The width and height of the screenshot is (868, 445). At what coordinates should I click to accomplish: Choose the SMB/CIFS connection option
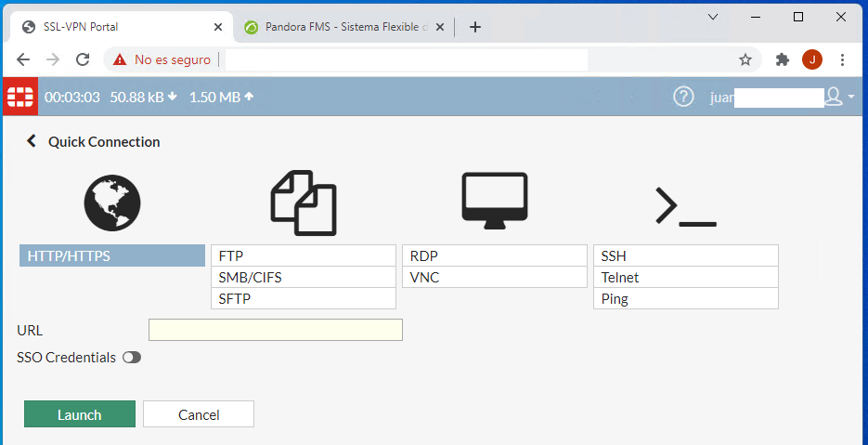tap(304, 277)
